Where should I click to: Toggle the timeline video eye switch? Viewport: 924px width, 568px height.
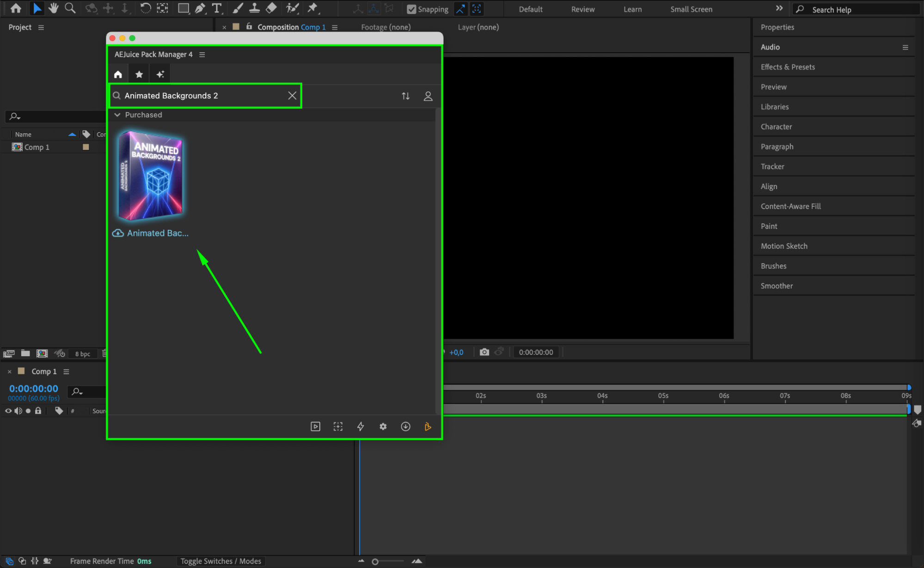8,411
